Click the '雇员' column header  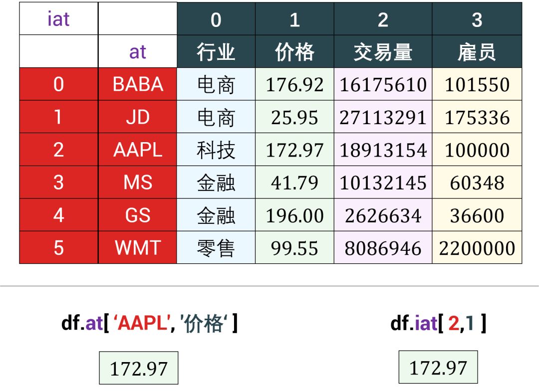pos(477,51)
